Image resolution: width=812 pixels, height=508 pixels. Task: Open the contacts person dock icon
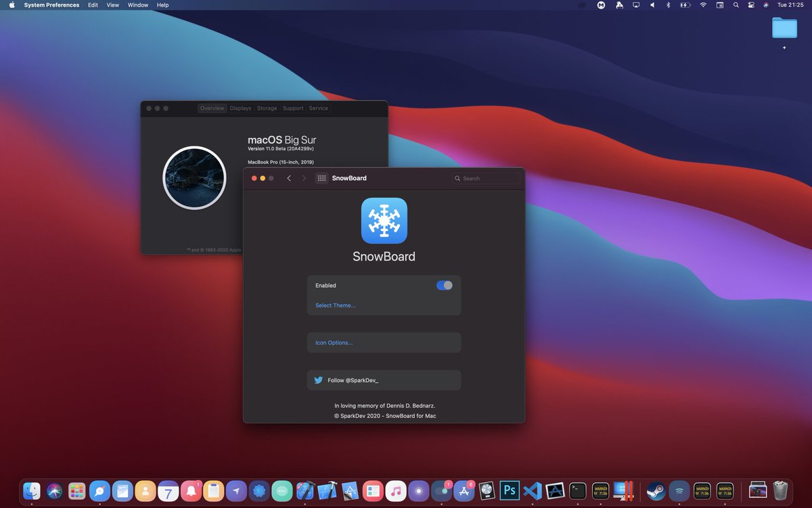pos(145,490)
